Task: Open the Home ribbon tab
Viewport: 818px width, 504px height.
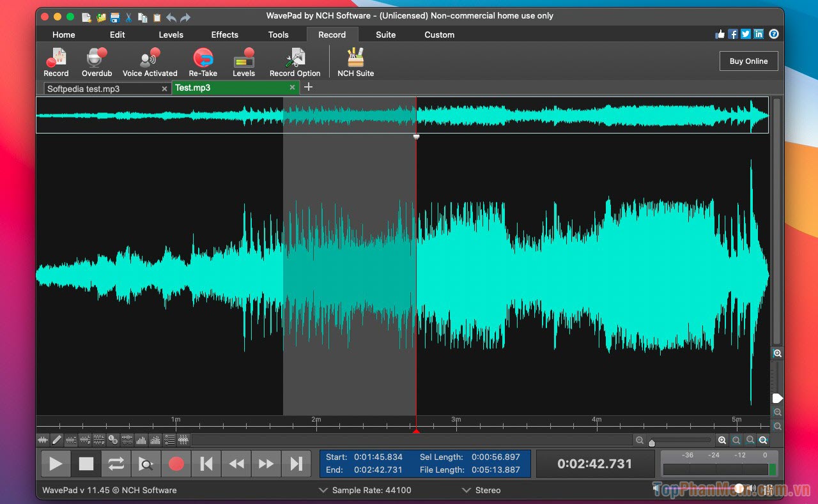Action: coord(64,34)
